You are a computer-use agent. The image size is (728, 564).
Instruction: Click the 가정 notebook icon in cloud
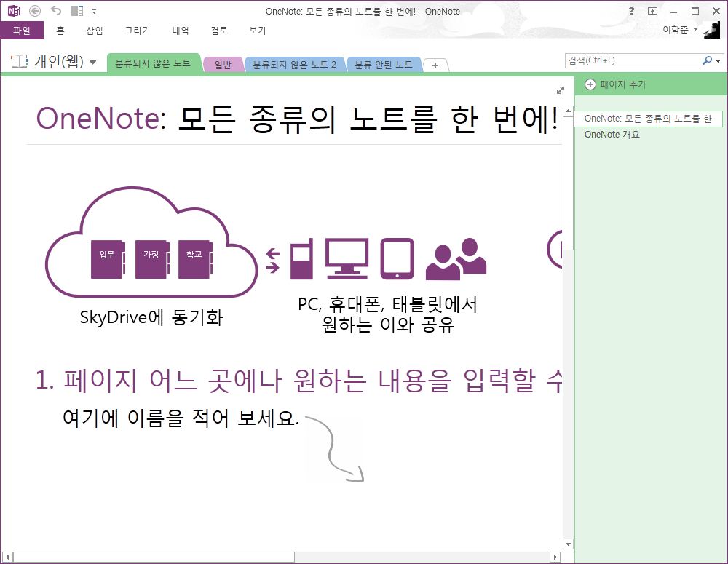click(x=152, y=259)
